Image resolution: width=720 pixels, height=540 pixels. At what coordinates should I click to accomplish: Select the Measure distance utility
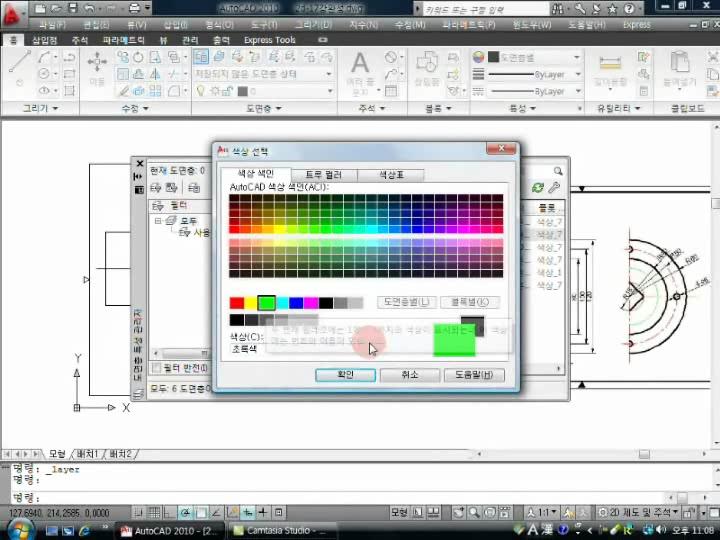tap(610, 69)
